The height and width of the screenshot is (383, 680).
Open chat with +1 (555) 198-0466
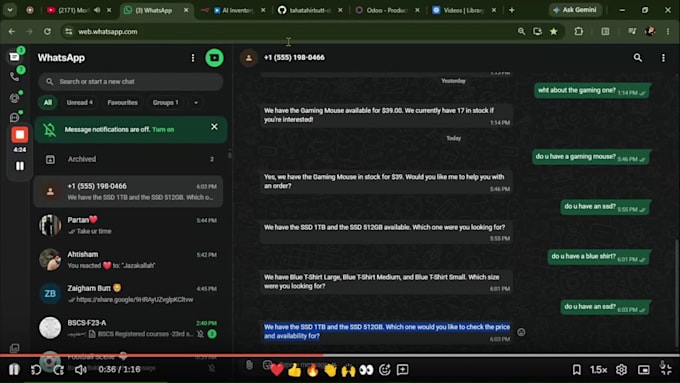click(129, 191)
